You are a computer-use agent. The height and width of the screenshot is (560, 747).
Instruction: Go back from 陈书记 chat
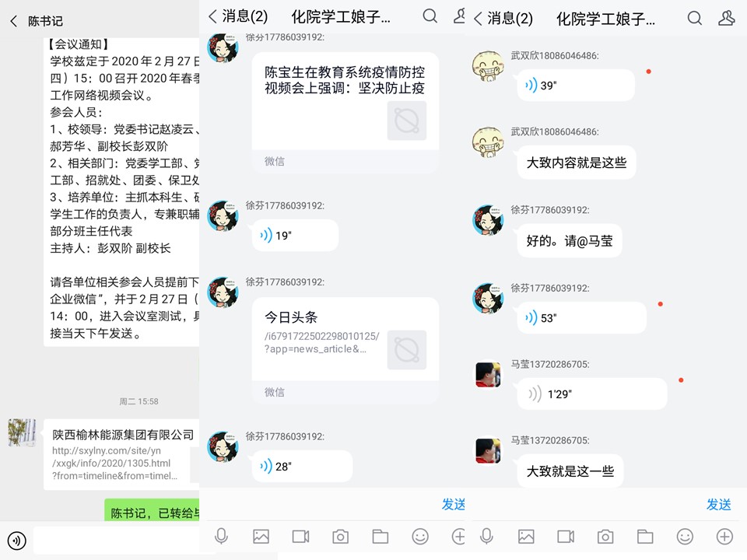[14, 21]
